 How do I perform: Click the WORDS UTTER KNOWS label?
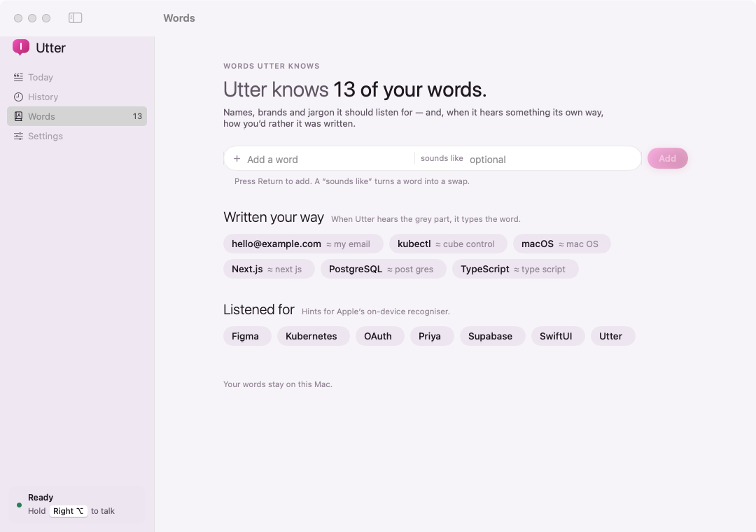[x=272, y=66]
